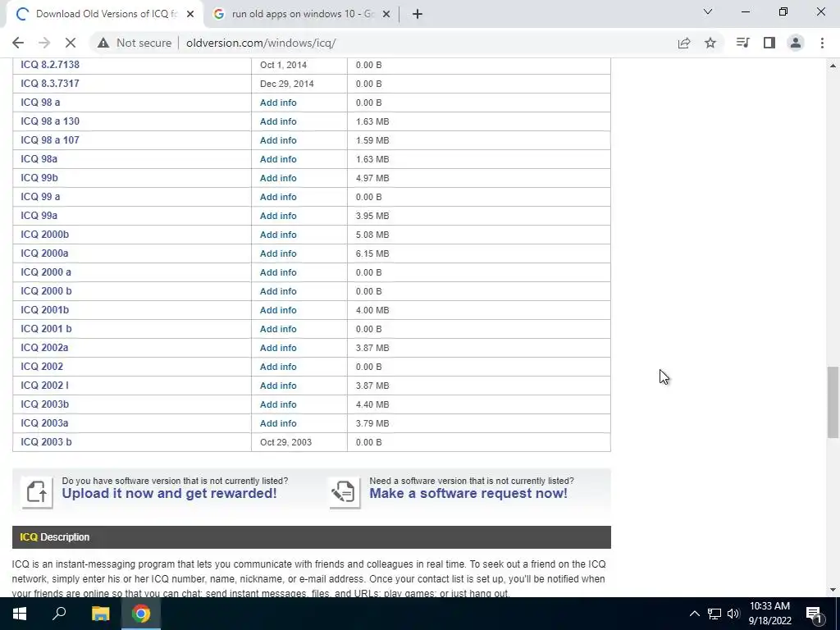The width and height of the screenshot is (840, 630).
Task: Open the ICQ 2003 b link
Action: pos(46,442)
